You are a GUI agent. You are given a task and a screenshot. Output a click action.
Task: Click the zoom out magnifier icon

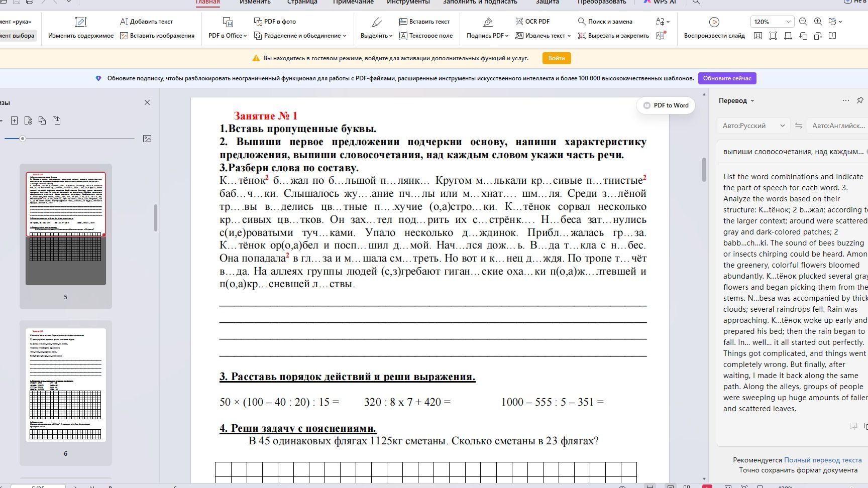pyautogui.click(x=803, y=22)
